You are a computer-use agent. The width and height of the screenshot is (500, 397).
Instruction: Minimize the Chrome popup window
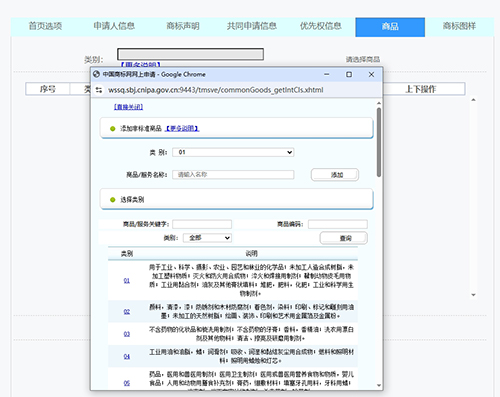[327, 74]
